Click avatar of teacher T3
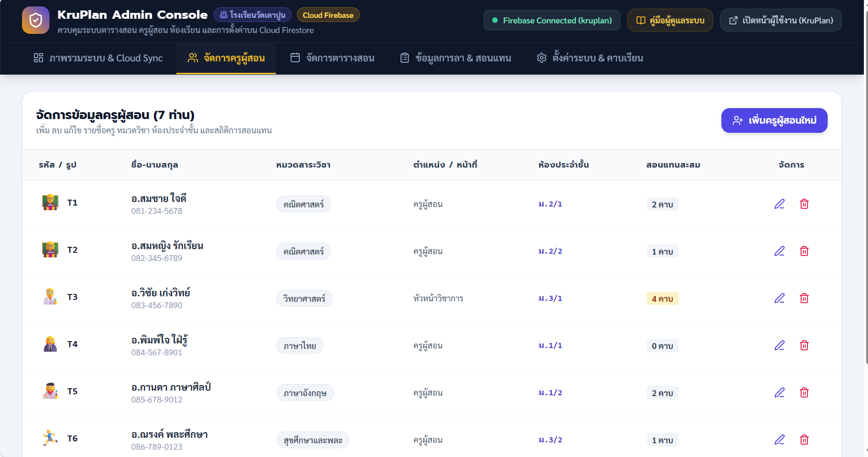This screenshot has height=457, width=868. point(50,297)
